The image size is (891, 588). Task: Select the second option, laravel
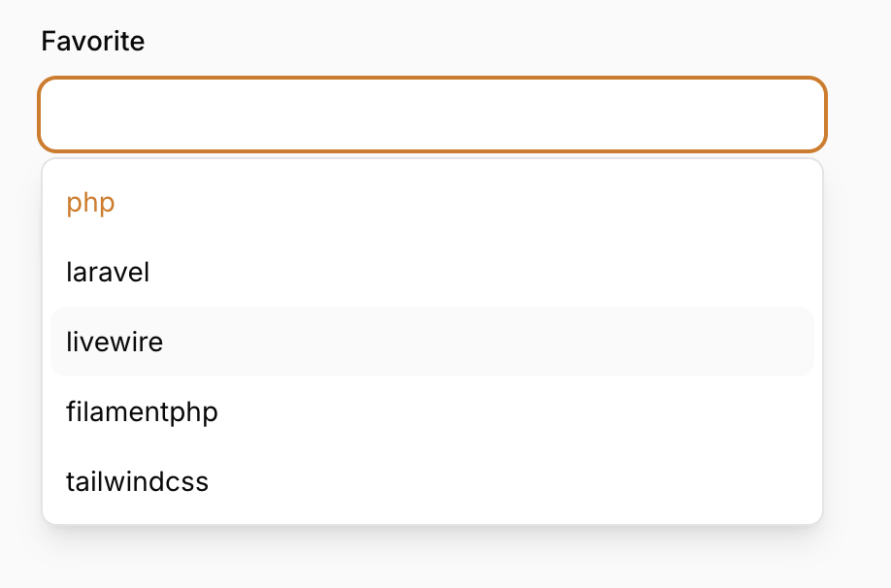pyautogui.click(x=108, y=272)
